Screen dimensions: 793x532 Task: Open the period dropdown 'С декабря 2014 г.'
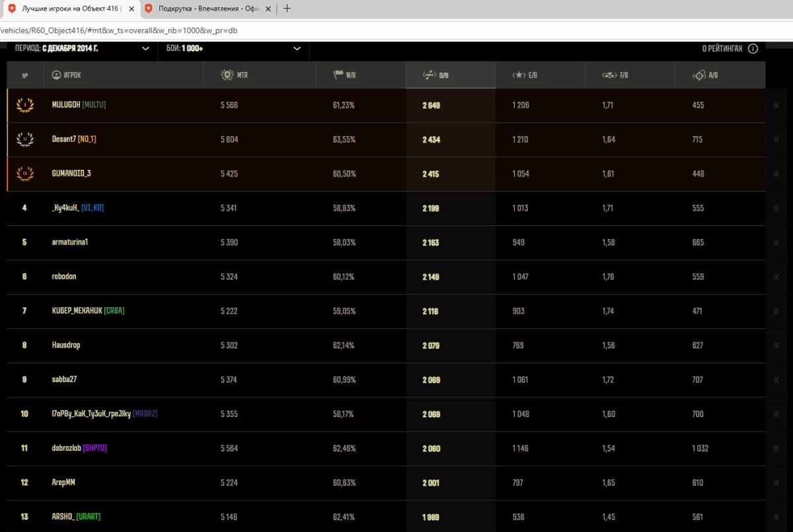(x=82, y=48)
